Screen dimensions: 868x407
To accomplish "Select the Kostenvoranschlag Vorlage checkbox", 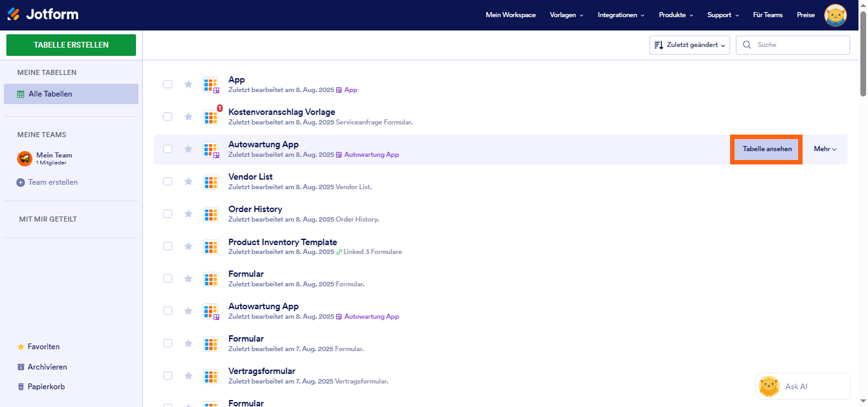I will [168, 116].
